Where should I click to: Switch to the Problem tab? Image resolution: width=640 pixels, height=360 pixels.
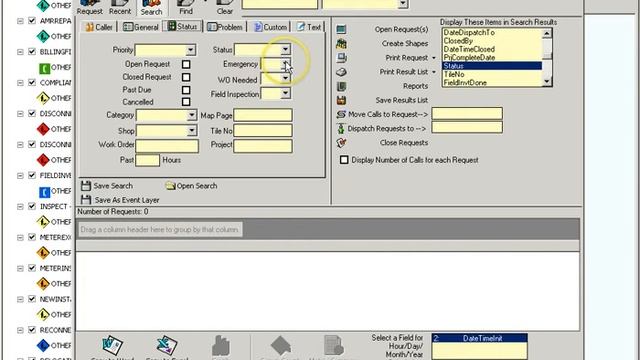coord(225,27)
